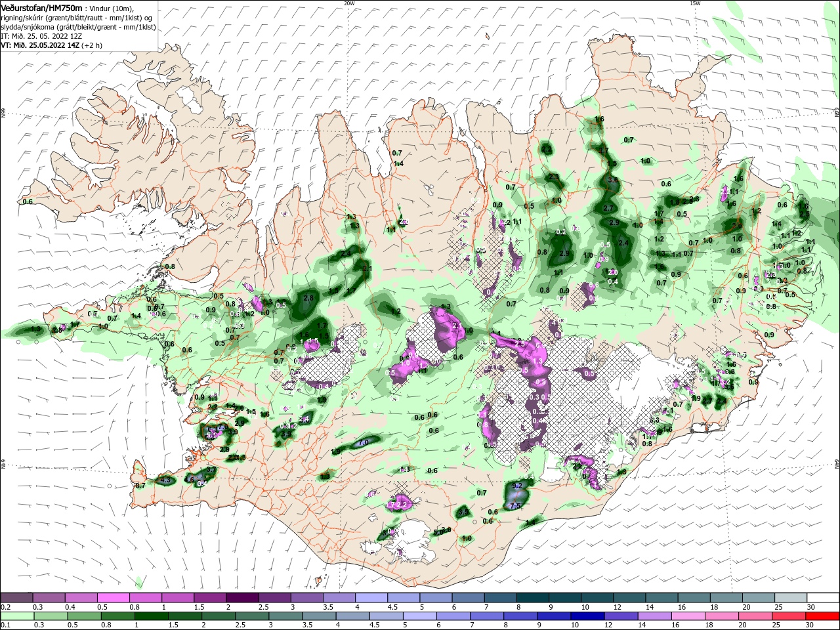Click the 'rigning/skúrir' legend description line
This screenshot has width=840, height=630.
pos(76,18)
